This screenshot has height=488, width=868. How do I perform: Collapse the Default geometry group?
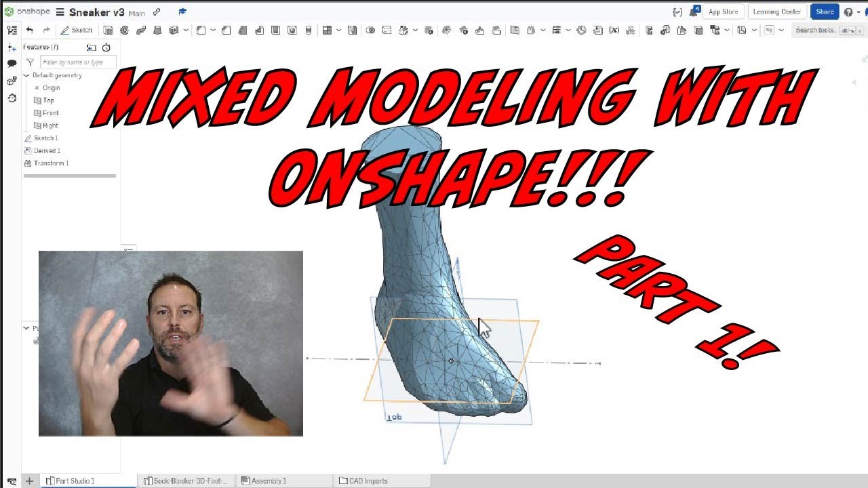coord(26,75)
